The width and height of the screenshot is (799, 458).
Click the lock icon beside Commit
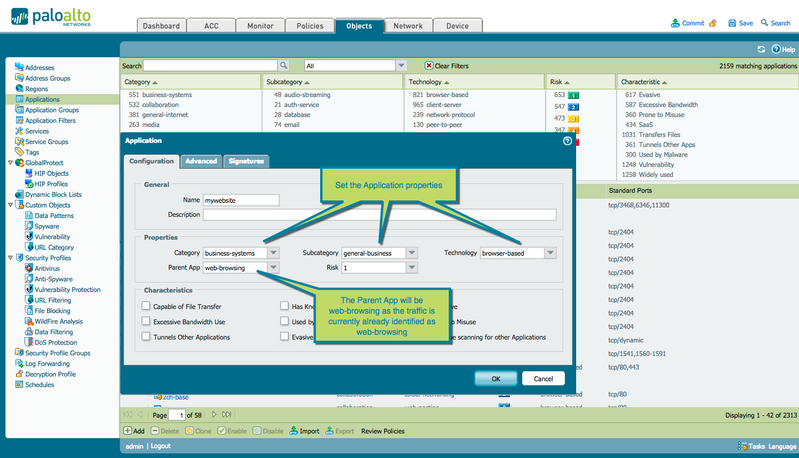pos(713,23)
